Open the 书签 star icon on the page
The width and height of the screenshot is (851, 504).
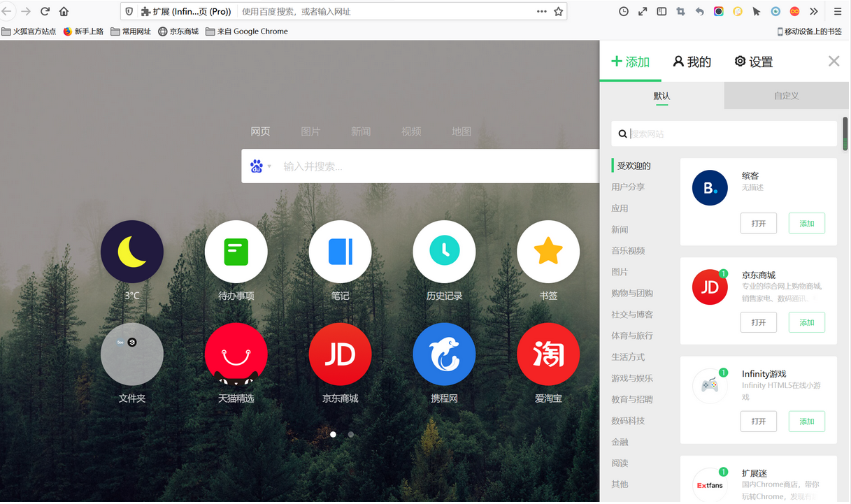pos(548,252)
